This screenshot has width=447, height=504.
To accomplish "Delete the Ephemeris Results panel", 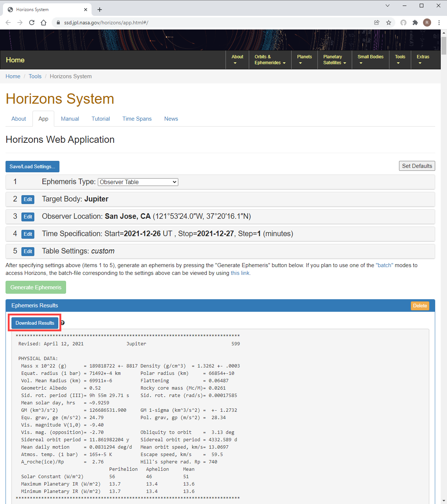I will click(x=420, y=305).
